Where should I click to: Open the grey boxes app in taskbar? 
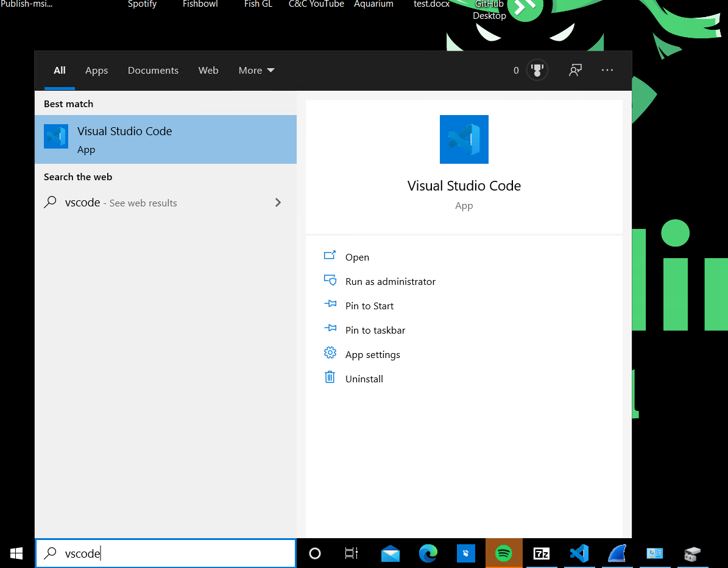click(692, 553)
